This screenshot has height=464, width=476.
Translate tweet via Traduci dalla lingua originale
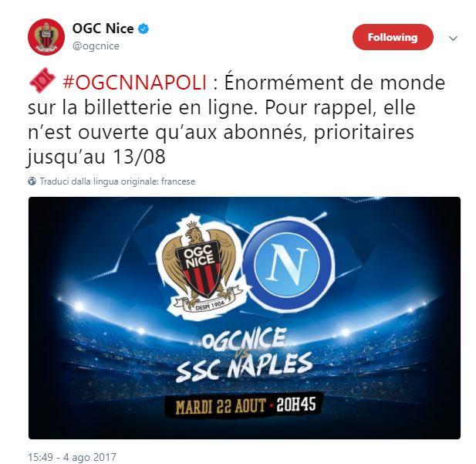[x=117, y=181]
